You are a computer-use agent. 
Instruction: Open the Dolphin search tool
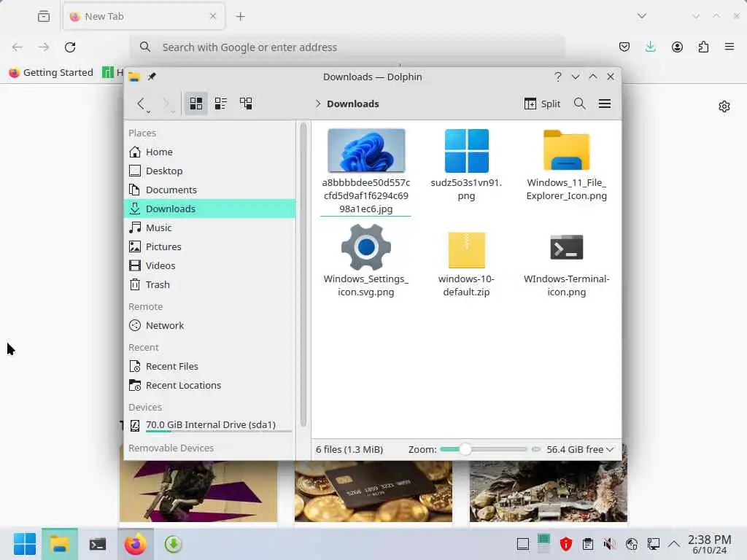579,104
